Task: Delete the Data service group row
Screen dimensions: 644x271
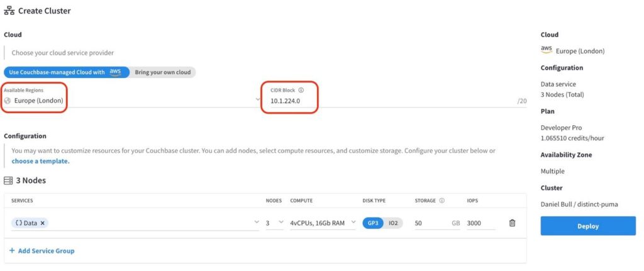Action: (512, 223)
